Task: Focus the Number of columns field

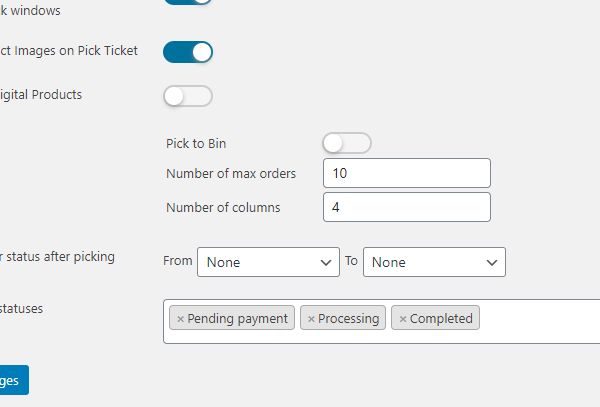Action: [407, 207]
